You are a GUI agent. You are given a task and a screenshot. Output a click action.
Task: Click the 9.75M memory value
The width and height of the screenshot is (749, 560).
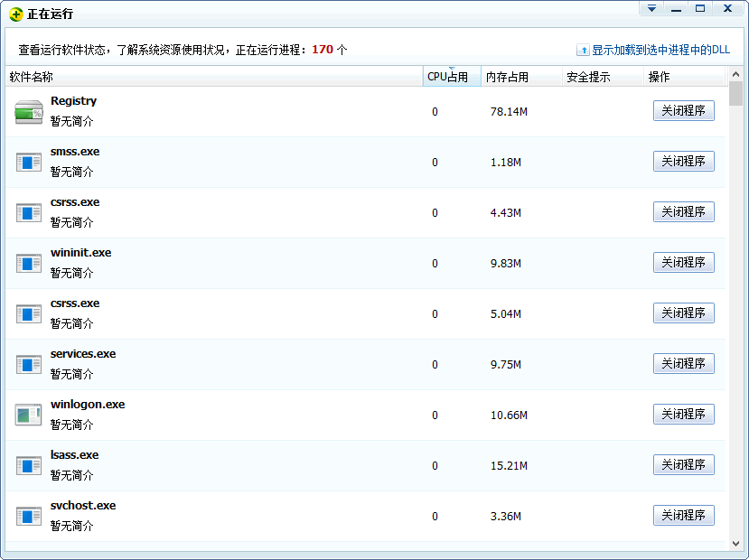[505, 365]
